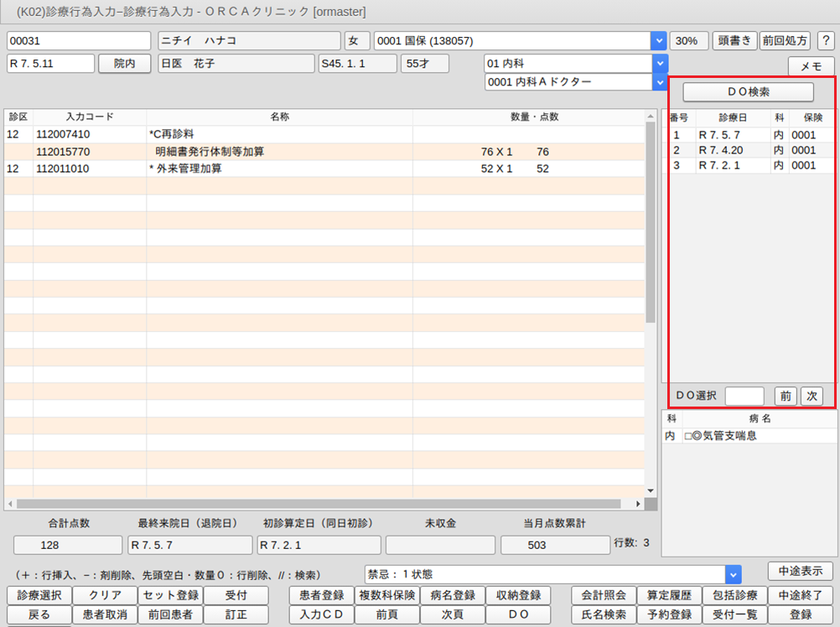
Task: Expand the doctor selection dropdown
Action: 661,82
